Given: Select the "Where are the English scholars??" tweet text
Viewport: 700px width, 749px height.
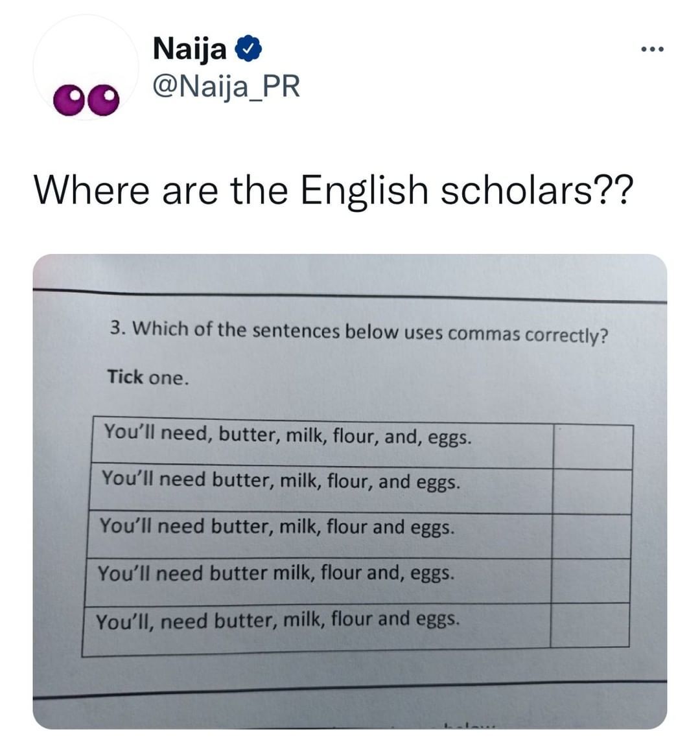Looking at the screenshot, I should point(331,191).
